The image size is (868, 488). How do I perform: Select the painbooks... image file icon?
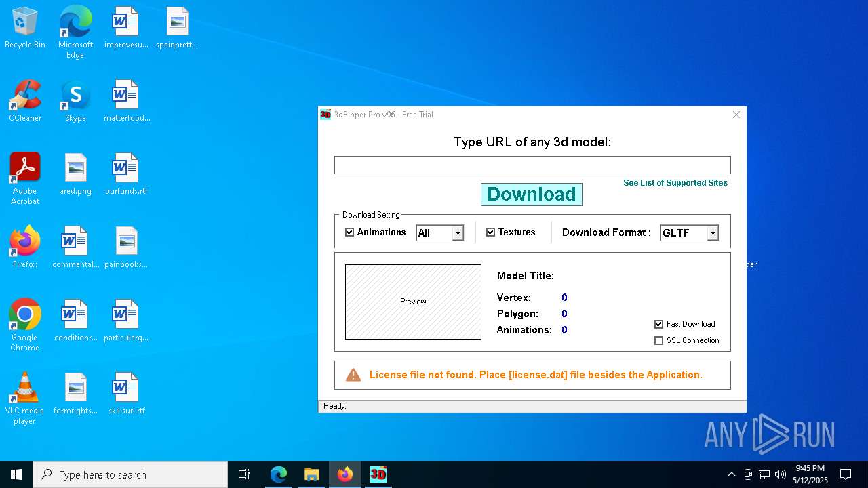click(x=126, y=248)
